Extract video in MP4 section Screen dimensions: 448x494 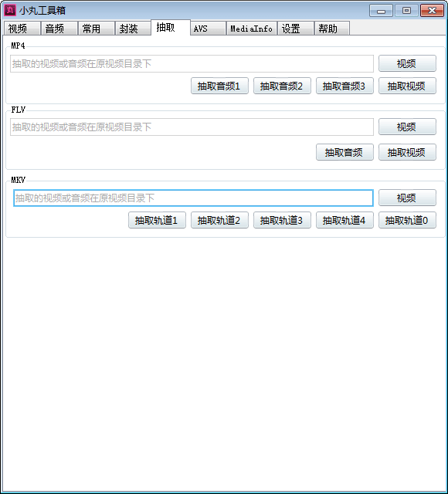point(407,86)
